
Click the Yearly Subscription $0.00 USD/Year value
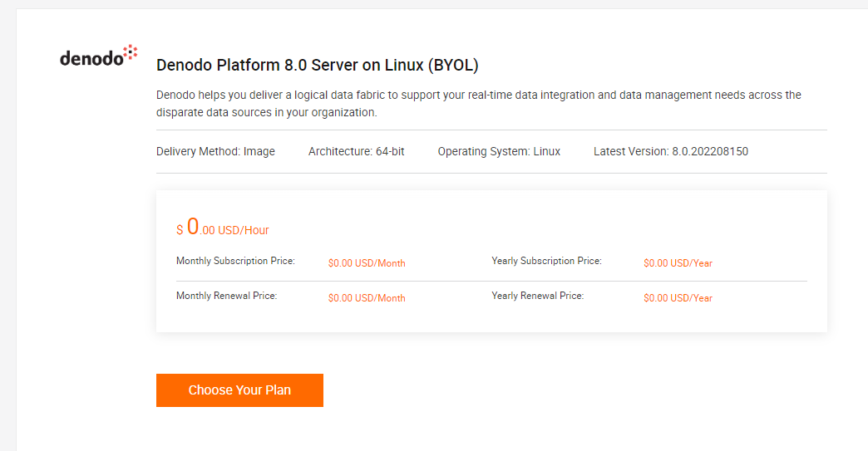pyautogui.click(x=678, y=263)
